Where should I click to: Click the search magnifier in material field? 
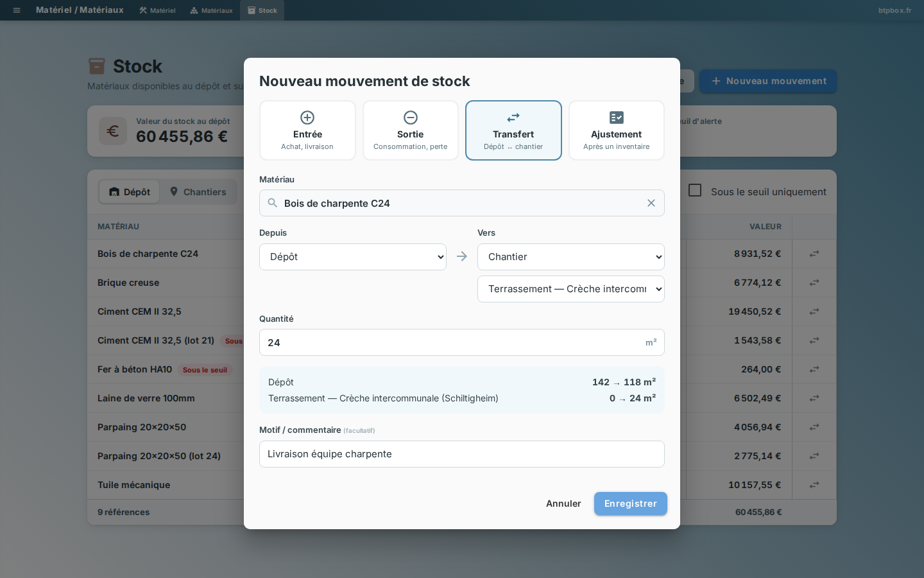point(273,203)
